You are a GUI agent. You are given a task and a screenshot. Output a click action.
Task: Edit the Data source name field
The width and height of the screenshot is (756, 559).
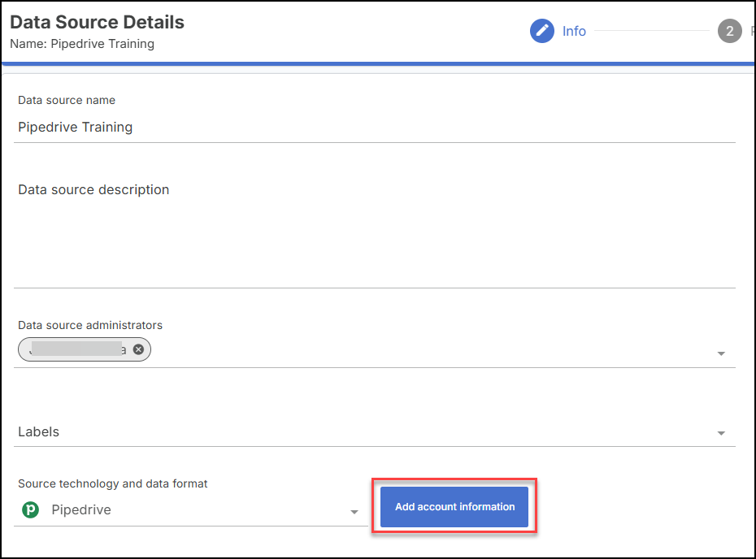pyautogui.click(x=375, y=128)
